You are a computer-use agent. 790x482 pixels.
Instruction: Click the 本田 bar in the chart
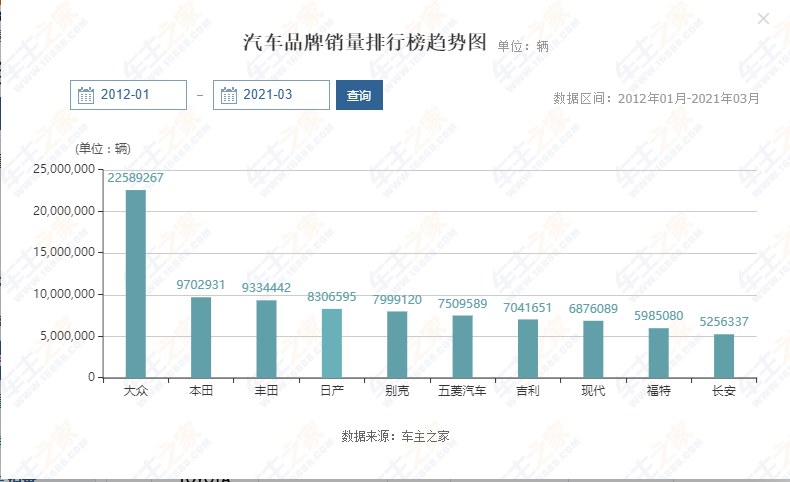click(x=201, y=337)
